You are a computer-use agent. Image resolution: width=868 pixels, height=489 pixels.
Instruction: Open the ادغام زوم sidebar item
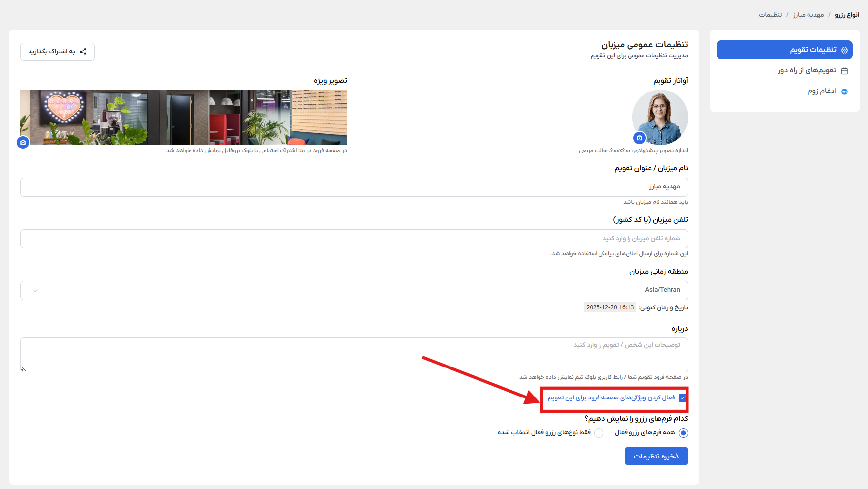(x=821, y=91)
